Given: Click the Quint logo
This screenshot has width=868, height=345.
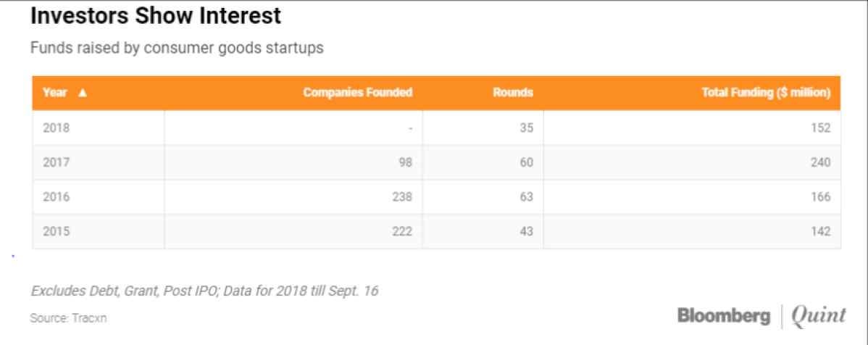Looking at the screenshot, I should click(819, 316).
